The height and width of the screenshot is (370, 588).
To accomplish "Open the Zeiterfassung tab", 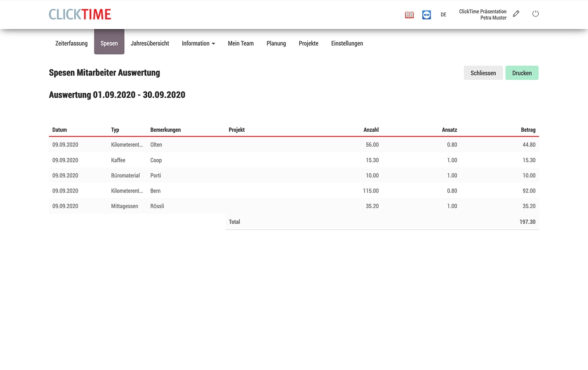I will [71, 43].
